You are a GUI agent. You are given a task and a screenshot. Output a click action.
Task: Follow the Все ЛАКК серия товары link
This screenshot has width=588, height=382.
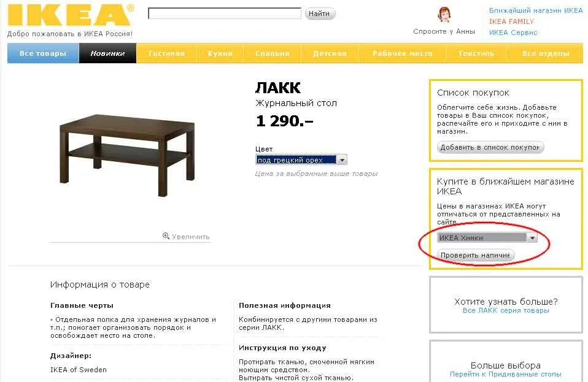tap(506, 310)
